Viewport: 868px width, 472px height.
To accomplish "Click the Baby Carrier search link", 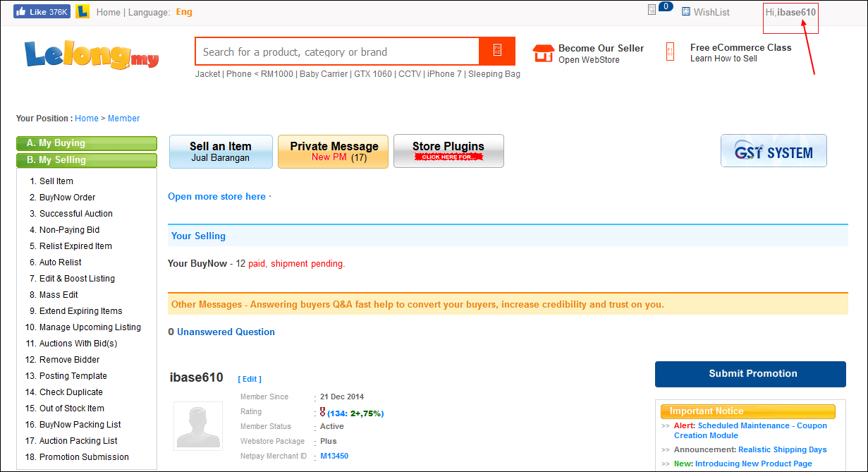I will coord(324,74).
